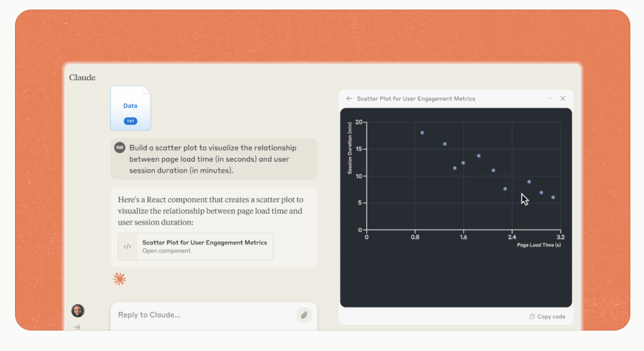The image size is (644, 351).
Task: Click the artifact panel title text
Action: click(x=416, y=98)
